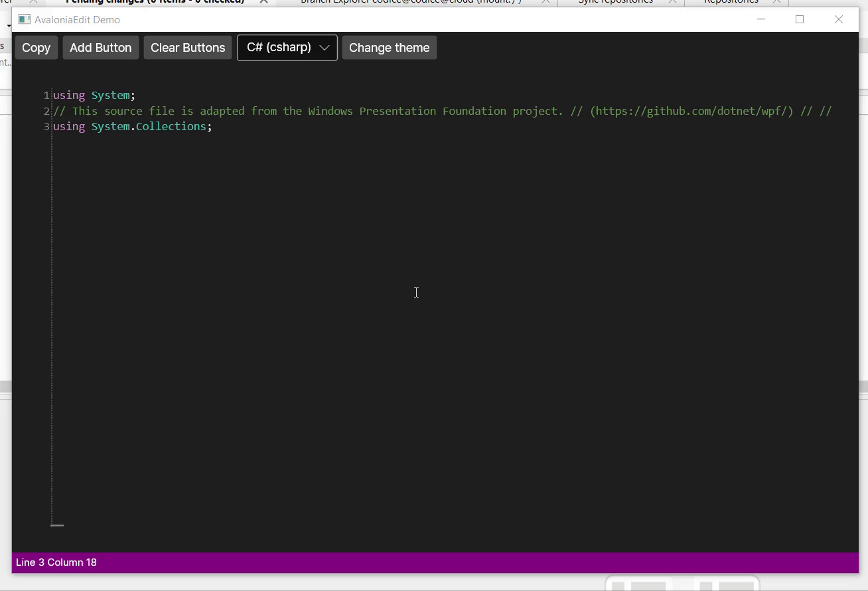Screen dimensions: 868x591
Task: Click line number 1 in the gutter
Action: (x=45, y=95)
